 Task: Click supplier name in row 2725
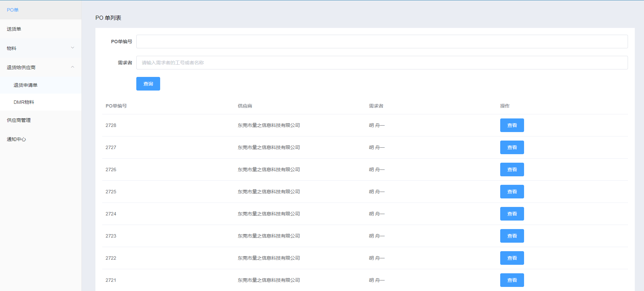[269, 192]
